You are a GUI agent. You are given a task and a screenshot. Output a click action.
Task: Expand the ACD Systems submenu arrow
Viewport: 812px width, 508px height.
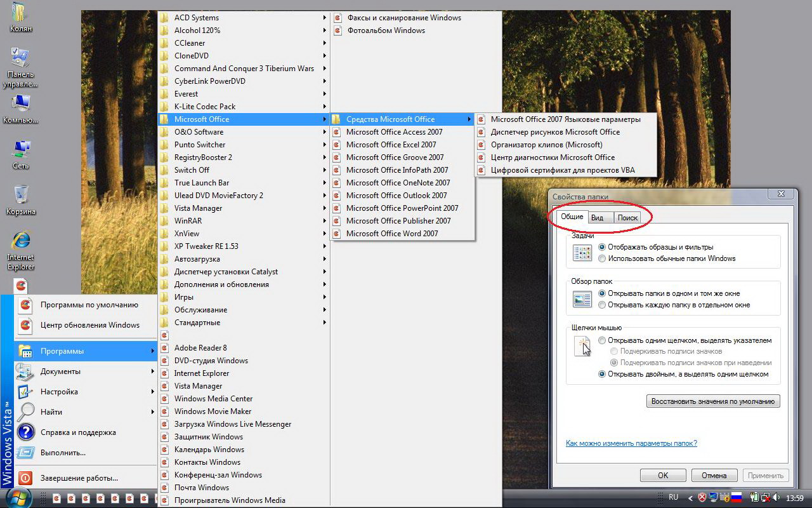tap(325, 18)
